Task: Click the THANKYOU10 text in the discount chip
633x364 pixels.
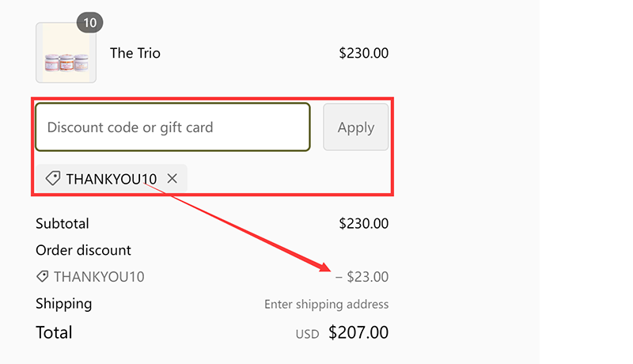Action: coord(112,179)
